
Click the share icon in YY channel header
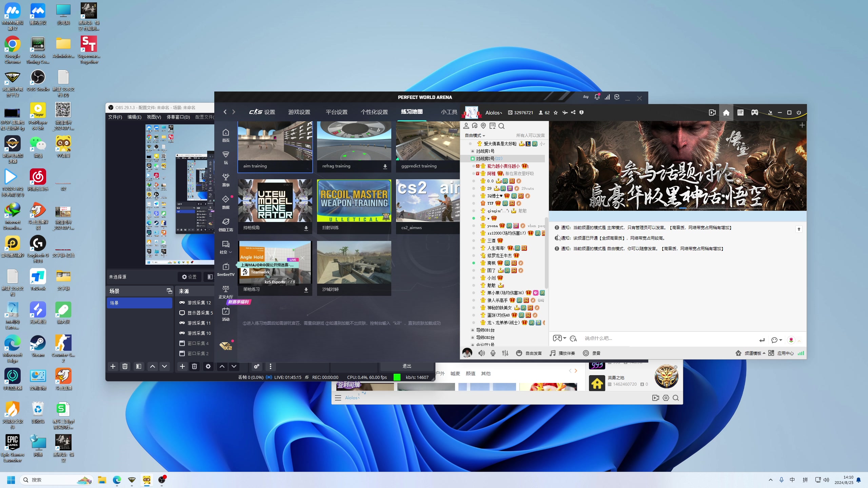573,113
